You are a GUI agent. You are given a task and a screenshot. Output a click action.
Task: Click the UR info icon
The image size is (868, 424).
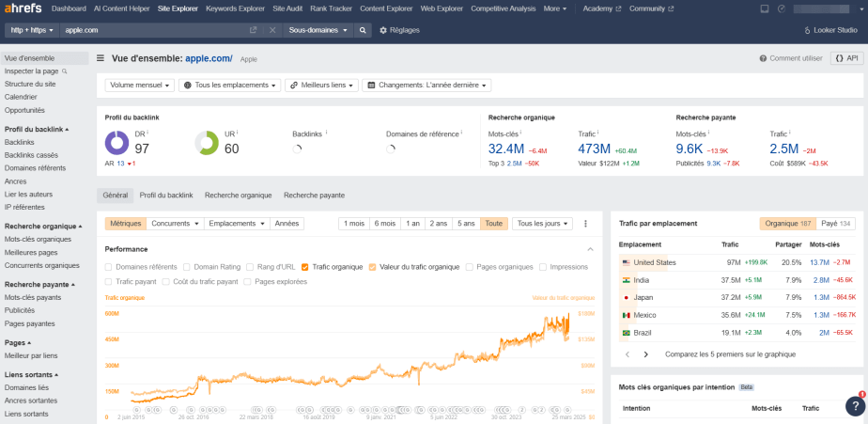237,133
